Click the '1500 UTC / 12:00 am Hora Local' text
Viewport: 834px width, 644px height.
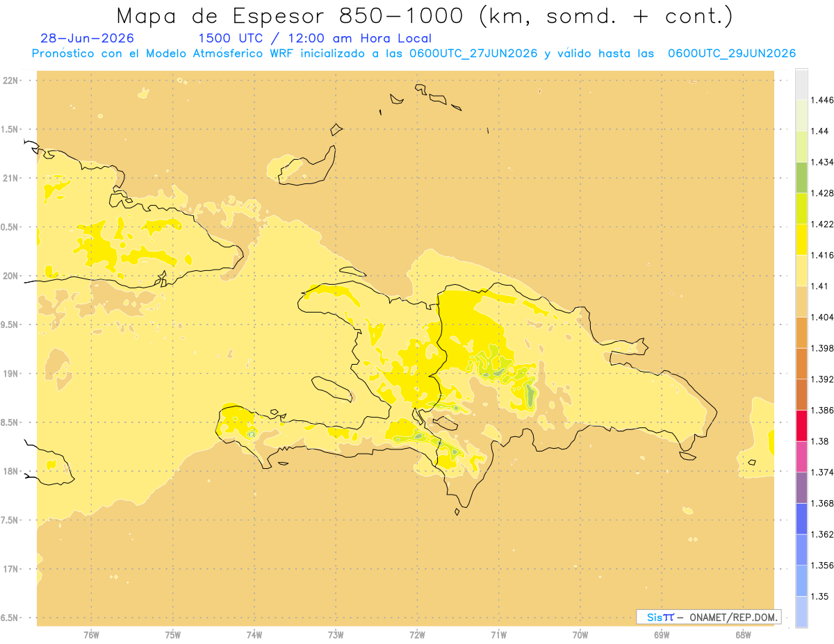(315, 39)
